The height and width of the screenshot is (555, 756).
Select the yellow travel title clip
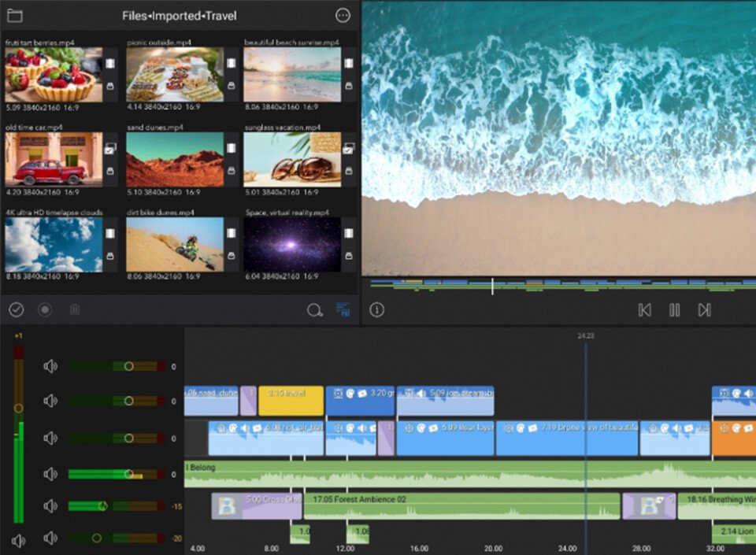(291, 401)
